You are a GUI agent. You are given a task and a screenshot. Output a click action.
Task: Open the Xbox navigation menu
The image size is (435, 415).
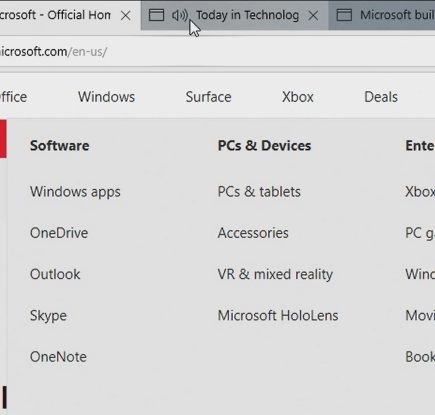coord(298,97)
